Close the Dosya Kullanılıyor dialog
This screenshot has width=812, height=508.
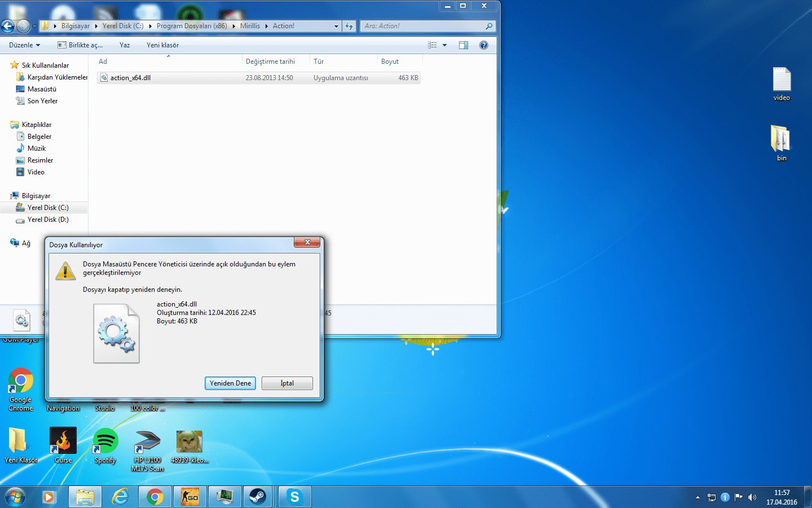pyautogui.click(x=307, y=242)
